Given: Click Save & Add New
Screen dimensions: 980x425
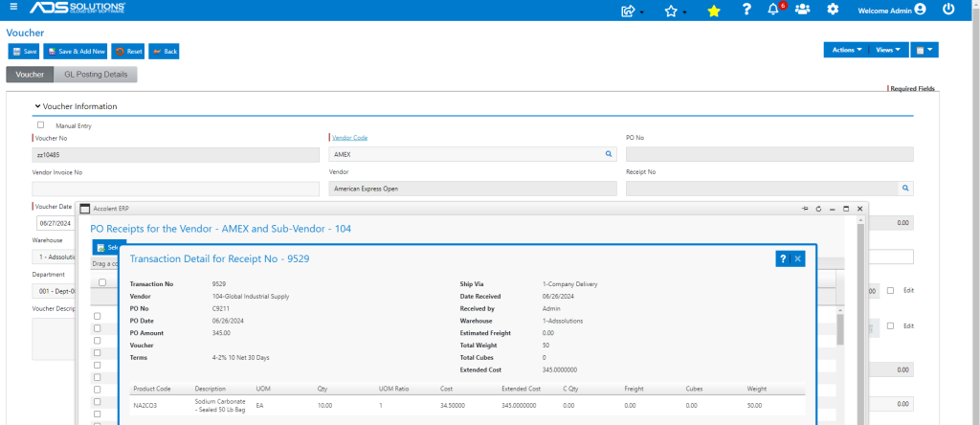Looking at the screenshot, I should point(76,52).
